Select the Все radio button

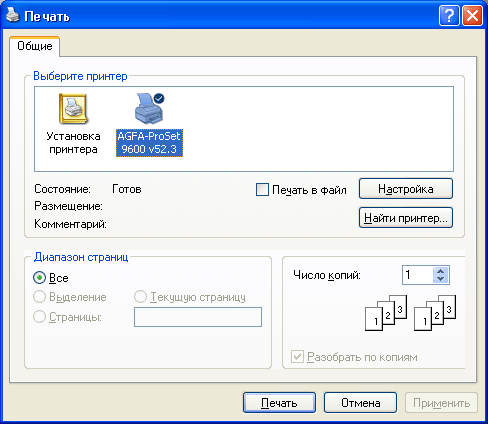click(x=39, y=278)
